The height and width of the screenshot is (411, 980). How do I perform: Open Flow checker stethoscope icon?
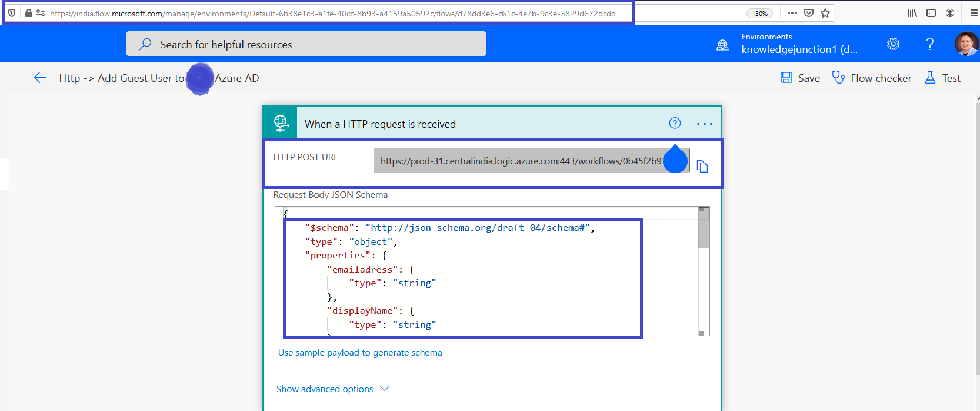coord(838,78)
